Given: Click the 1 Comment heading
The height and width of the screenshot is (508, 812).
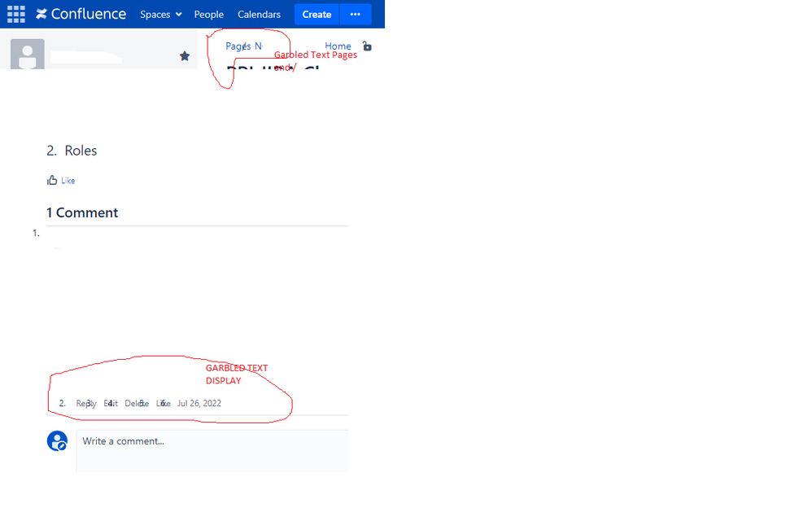Looking at the screenshot, I should coord(82,212).
